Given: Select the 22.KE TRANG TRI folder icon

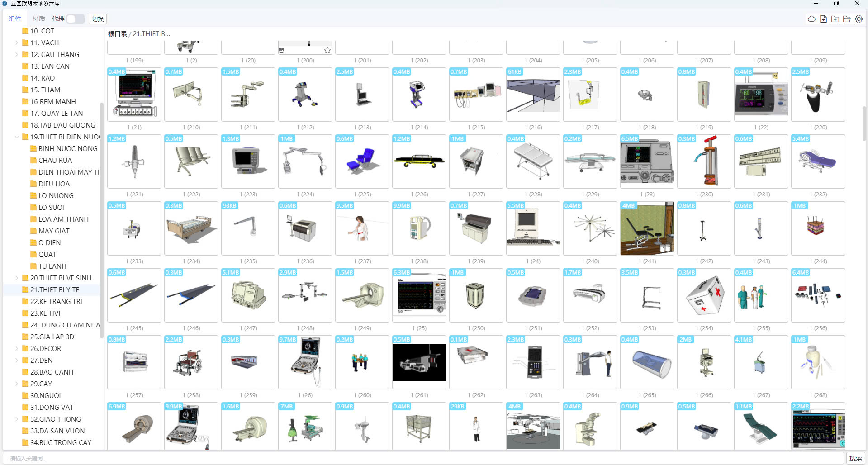Looking at the screenshot, I should (25, 302).
